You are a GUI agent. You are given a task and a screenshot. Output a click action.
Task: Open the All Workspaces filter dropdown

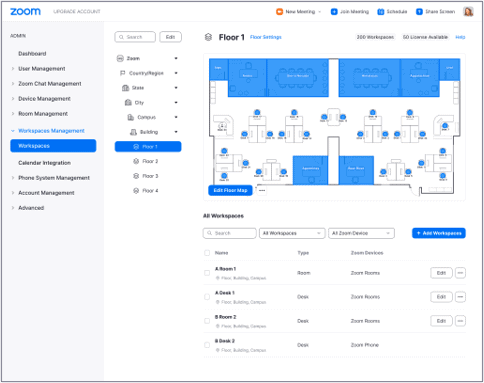(292, 233)
